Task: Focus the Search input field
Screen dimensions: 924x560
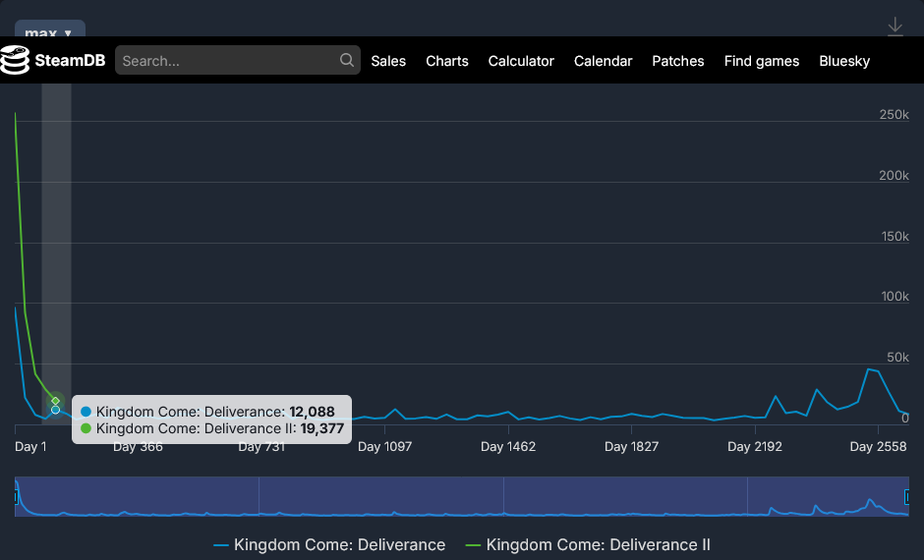Action: click(x=238, y=60)
